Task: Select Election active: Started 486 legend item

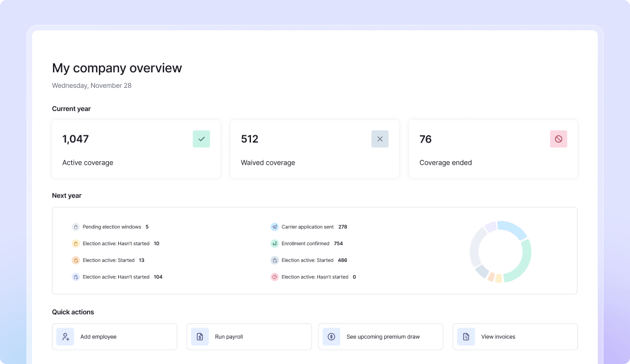Action: tap(308, 260)
